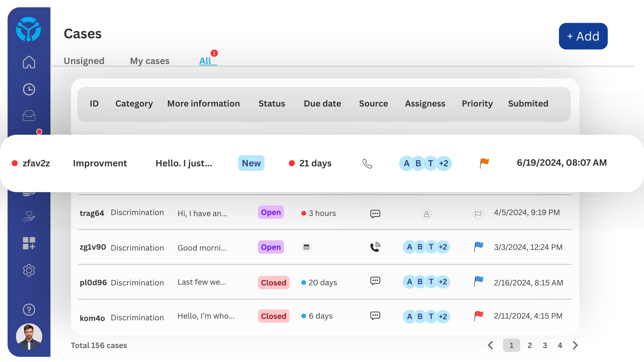
Task: Click previous page arrow in pagination
Action: pyautogui.click(x=490, y=345)
